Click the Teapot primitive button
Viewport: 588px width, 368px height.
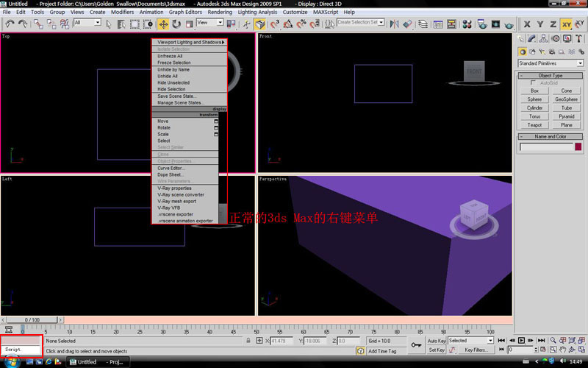pos(534,125)
